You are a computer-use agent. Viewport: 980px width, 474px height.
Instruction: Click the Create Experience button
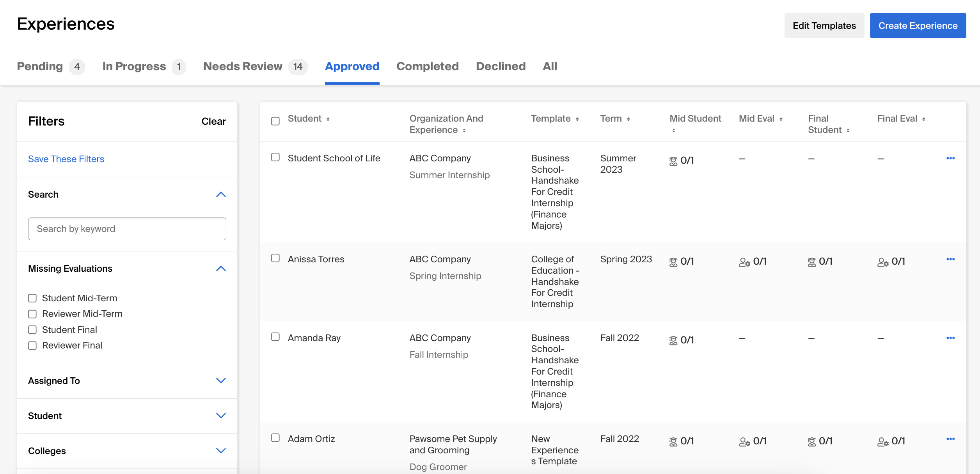(x=918, y=26)
